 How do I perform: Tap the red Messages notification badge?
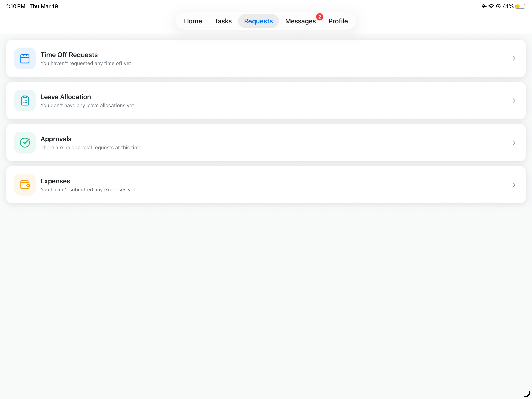pyautogui.click(x=319, y=17)
